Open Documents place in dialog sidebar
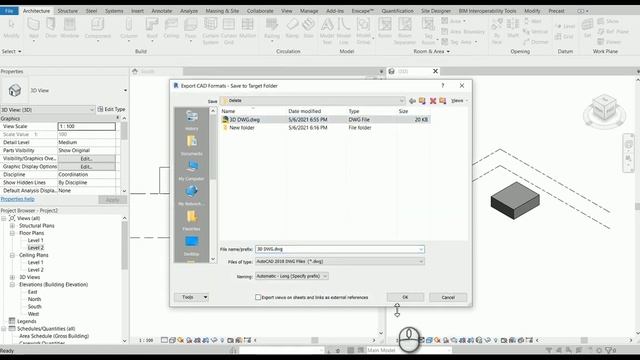The width and height of the screenshot is (640, 360). 191,145
